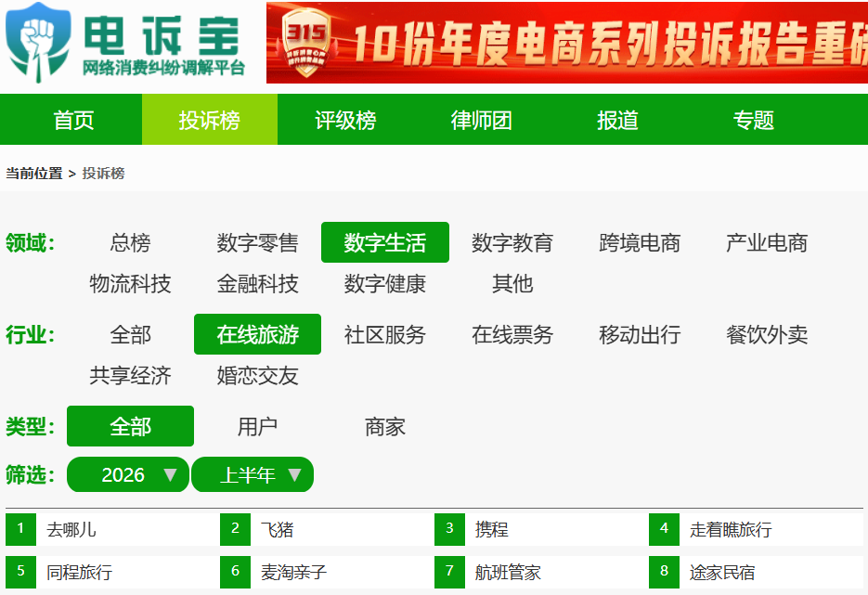Open the 315 年度电商投诉报告 banner
868x595 pixels.
[x=567, y=43]
